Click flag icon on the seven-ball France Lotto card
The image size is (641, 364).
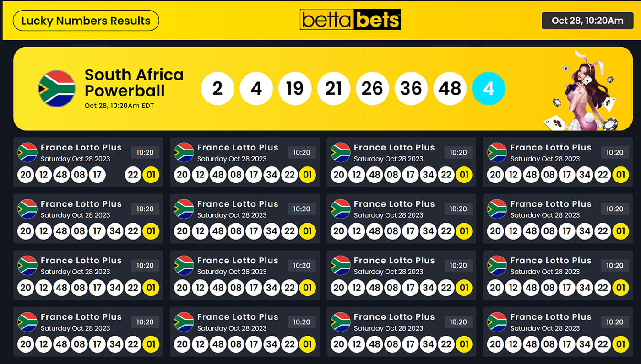click(27, 152)
